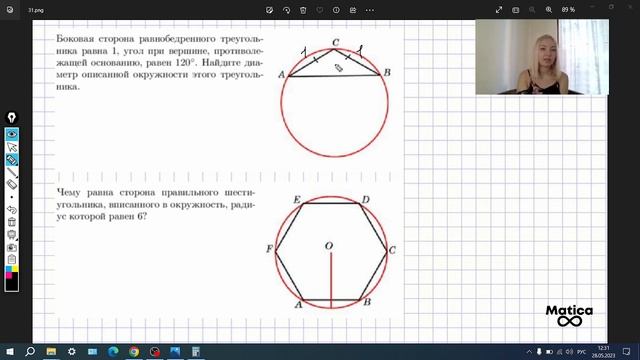This screenshot has width=640, height=360.
Task: Choose the line pencil tool with dropdown corner
Action: (x=12, y=172)
